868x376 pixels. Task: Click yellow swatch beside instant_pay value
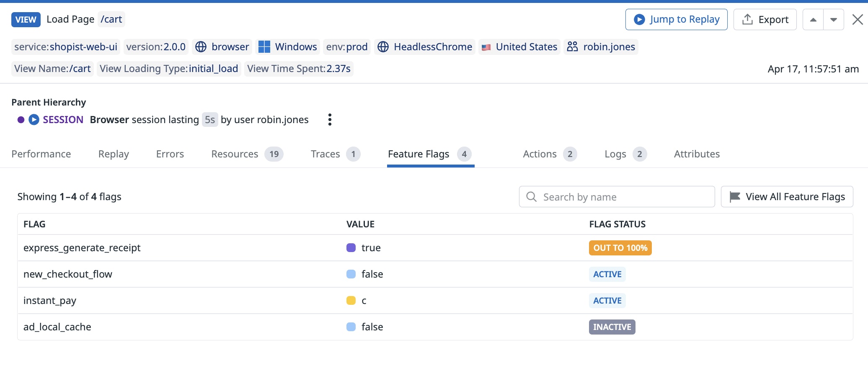[351, 301]
